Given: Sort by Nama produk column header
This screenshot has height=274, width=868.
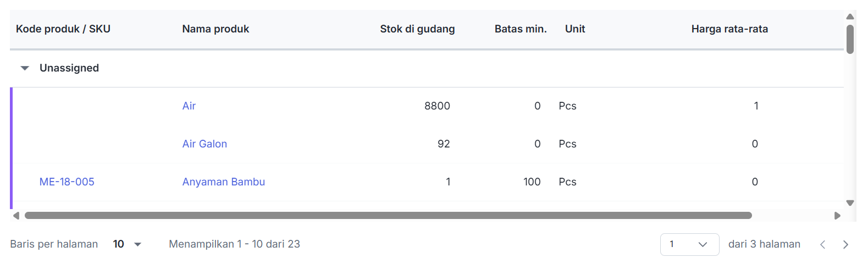Looking at the screenshot, I should coord(215,29).
